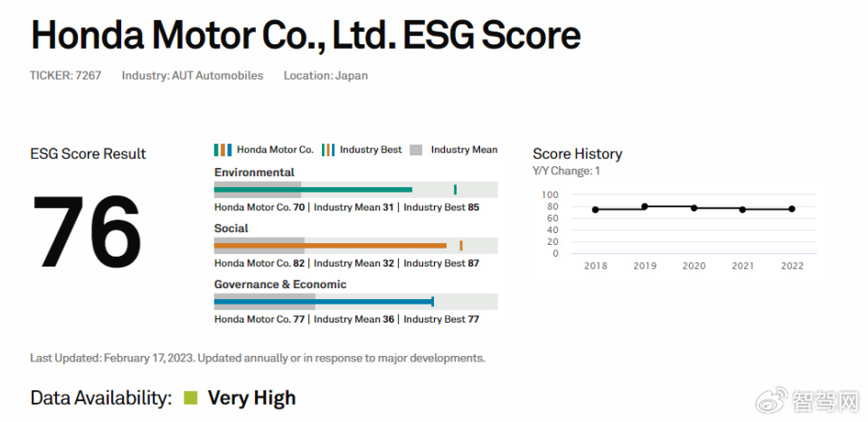868x422 pixels.
Task: Click the 2018 x-axis label
Action: click(596, 266)
